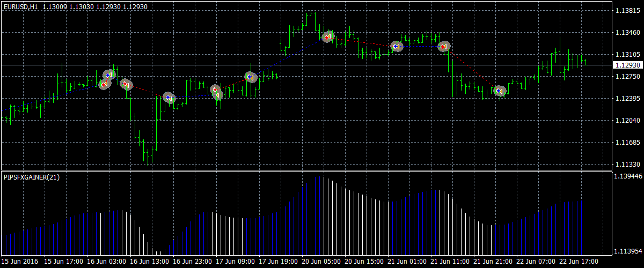Click the 15 Jun 2016 date label
The height and width of the screenshot is (268, 644).
click(19, 262)
